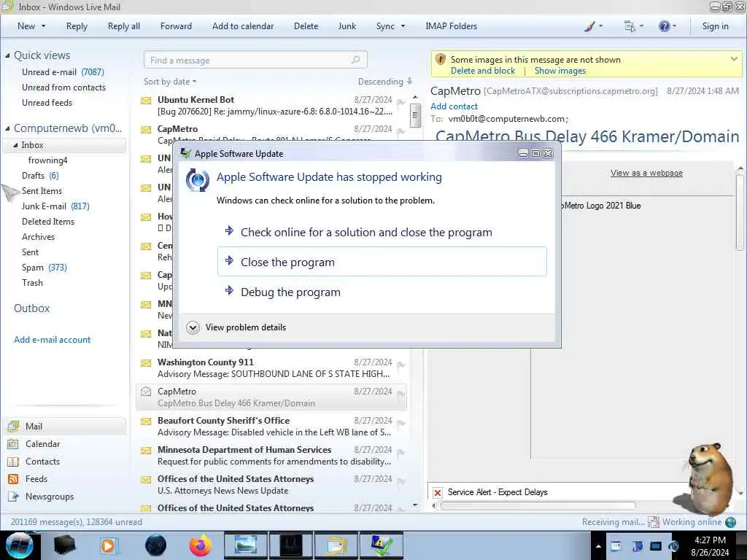Screen dimensions: 747x560
Task: Expand View problem details
Action: tap(237, 327)
